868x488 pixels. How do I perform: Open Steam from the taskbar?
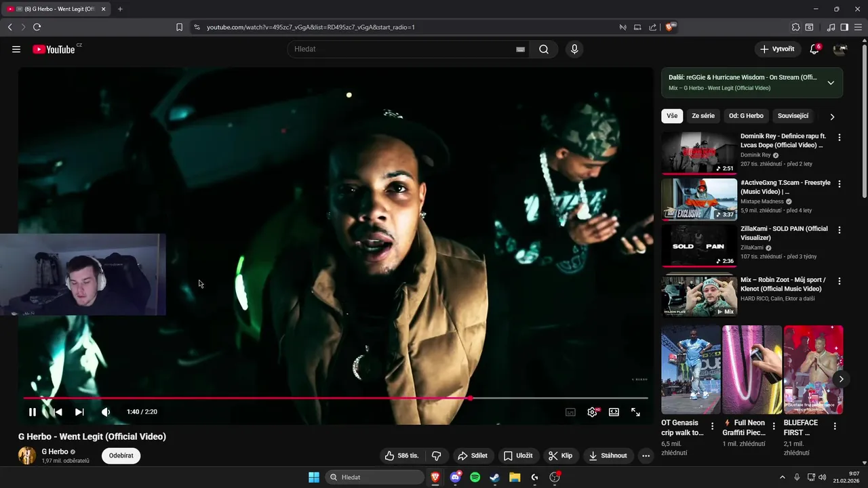coord(494,477)
